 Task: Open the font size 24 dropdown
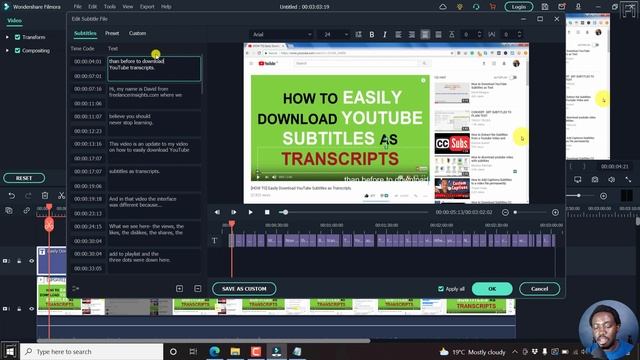point(335,35)
